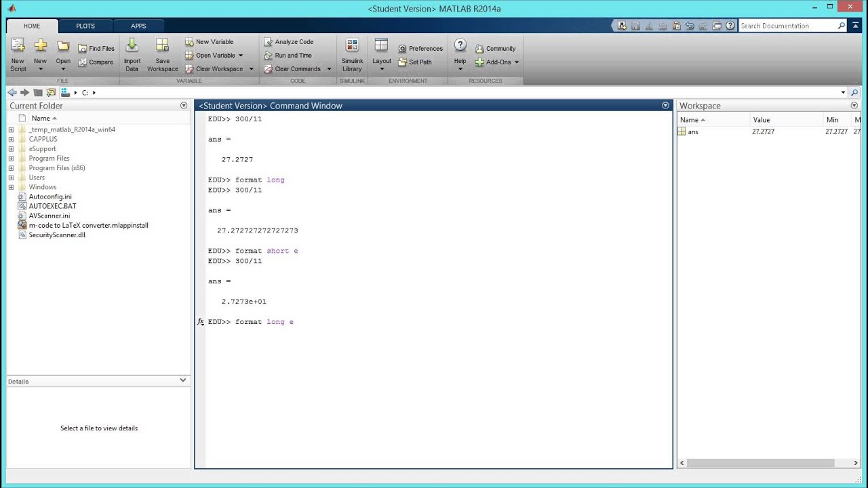Click the Paste icon in quick access toolbar
This screenshot has height=488, width=868.
click(x=677, y=26)
